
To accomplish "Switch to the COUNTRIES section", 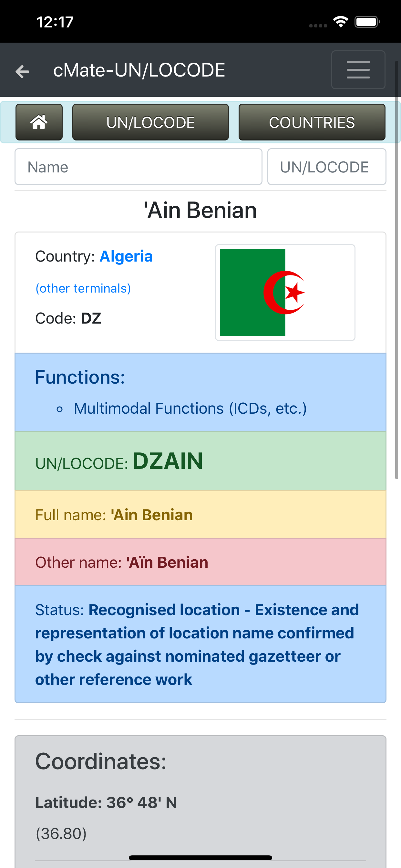I will 312,122.
